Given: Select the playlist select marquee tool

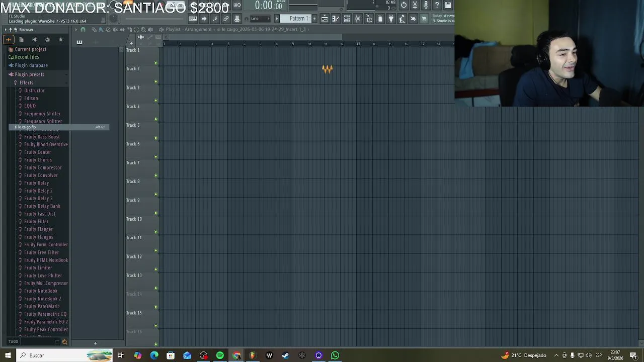Looking at the screenshot, I should coord(136,30).
